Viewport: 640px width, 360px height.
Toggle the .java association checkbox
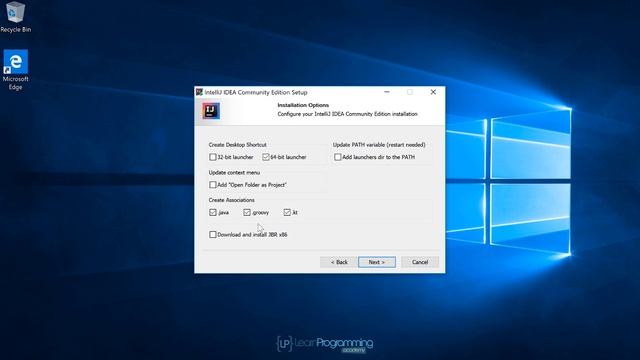213,213
